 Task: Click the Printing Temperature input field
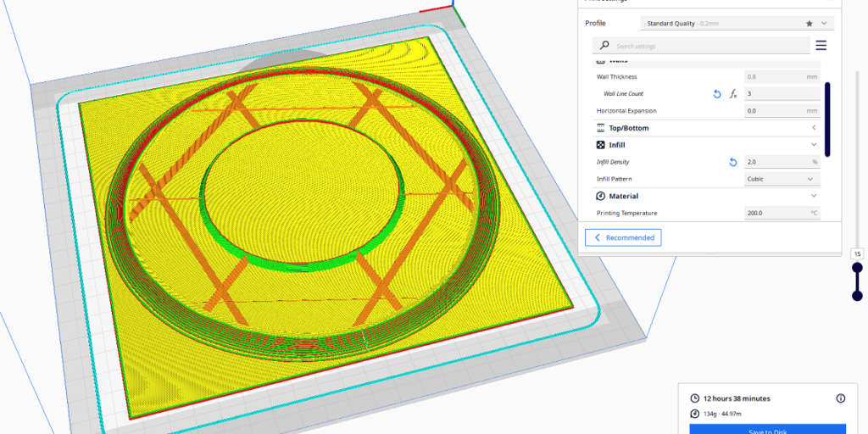coord(774,213)
